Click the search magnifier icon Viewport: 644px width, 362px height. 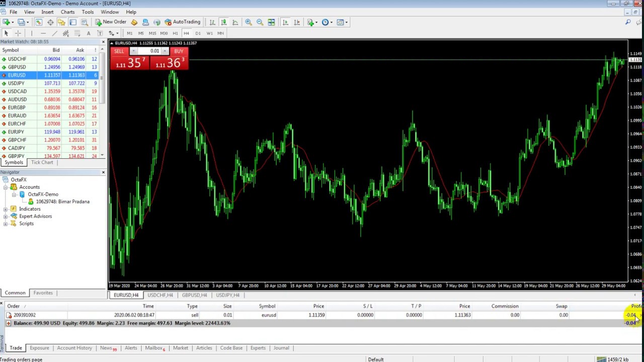tap(628, 22)
